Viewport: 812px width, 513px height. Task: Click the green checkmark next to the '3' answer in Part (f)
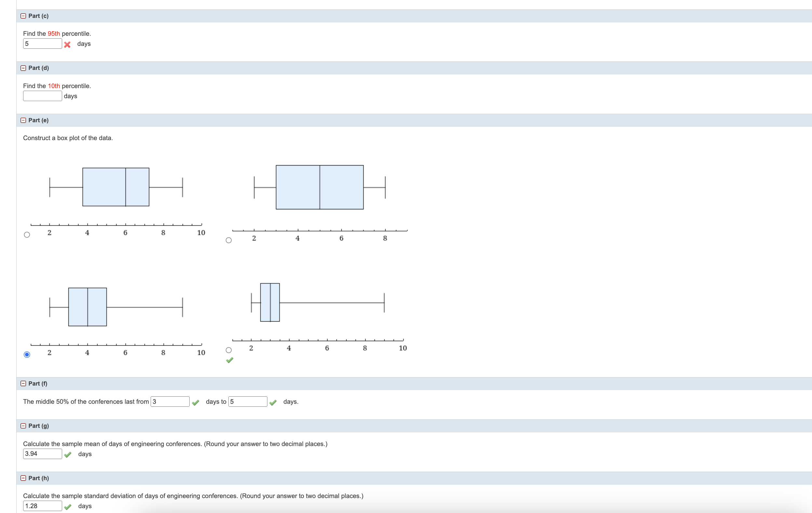pos(196,402)
